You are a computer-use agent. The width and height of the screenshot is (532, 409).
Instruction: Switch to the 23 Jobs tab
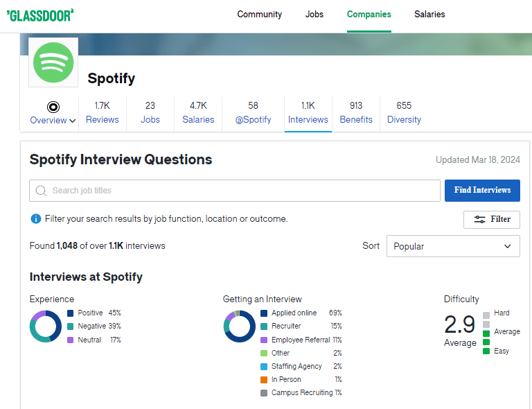(x=150, y=113)
